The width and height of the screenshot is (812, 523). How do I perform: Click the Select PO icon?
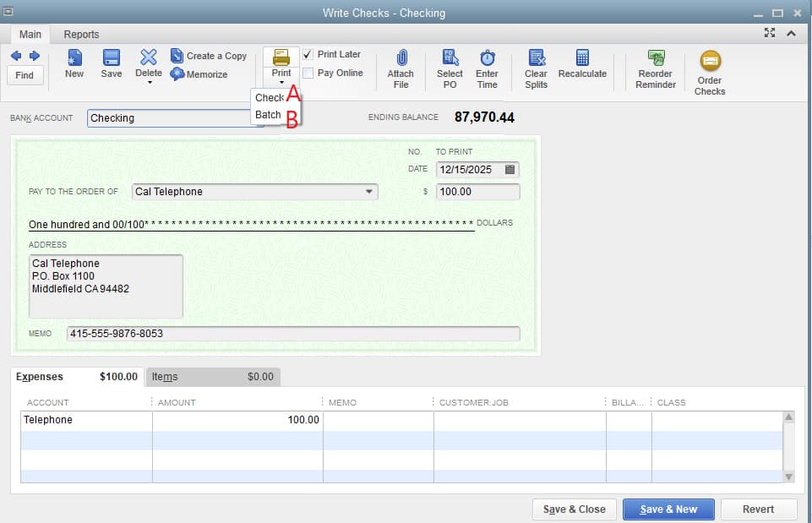[449, 63]
